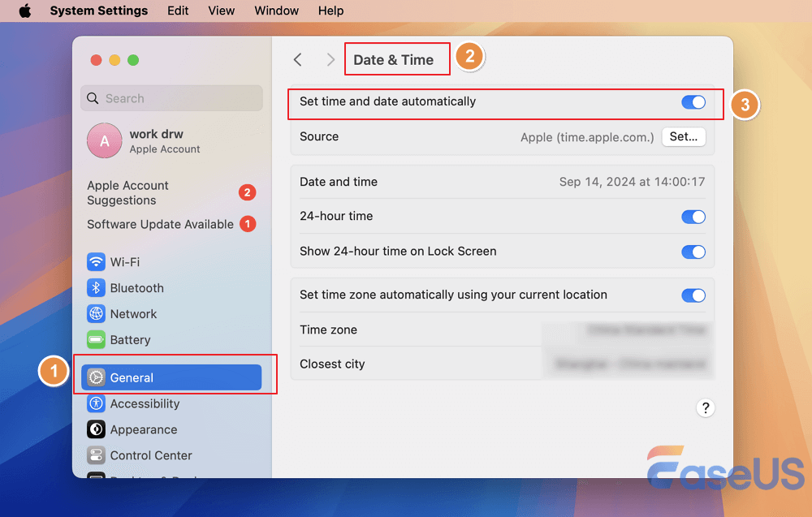Screen dimensions: 812x517
Task: Toggle Set time zone automatically switch
Action: [x=693, y=295]
